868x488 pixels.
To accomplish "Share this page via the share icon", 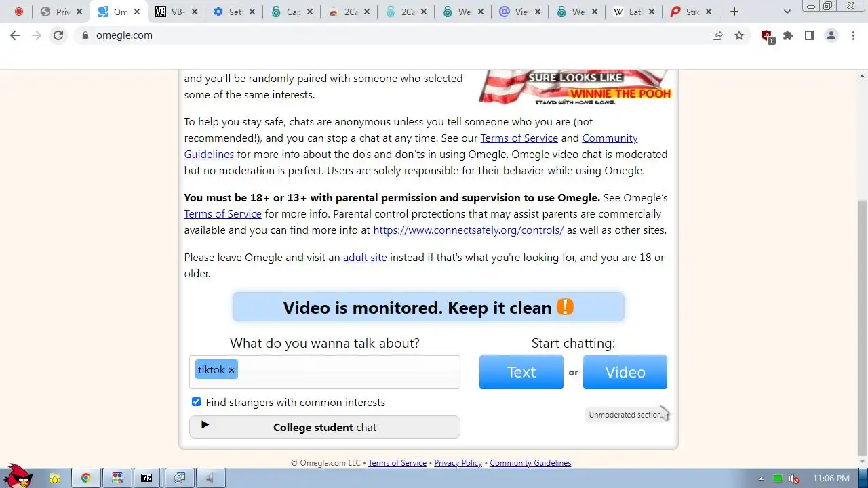I will [x=717, y=35].
